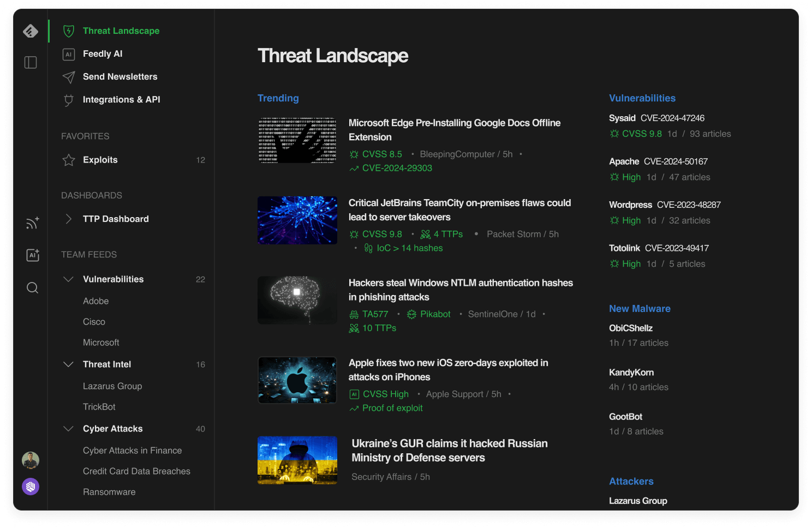The height and width of the screenshot is (528, 812).
Task: Open the Trending section heading
Action: (278, 98)
